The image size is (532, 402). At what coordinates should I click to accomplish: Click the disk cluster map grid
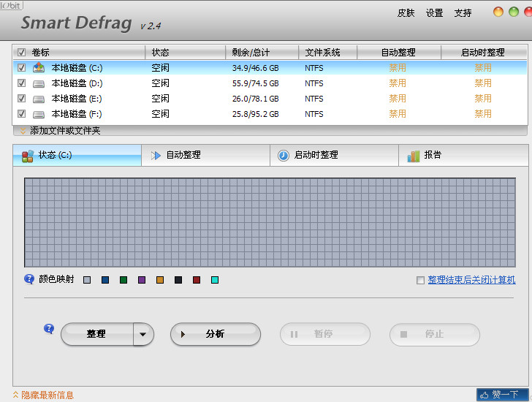[270, 222]
